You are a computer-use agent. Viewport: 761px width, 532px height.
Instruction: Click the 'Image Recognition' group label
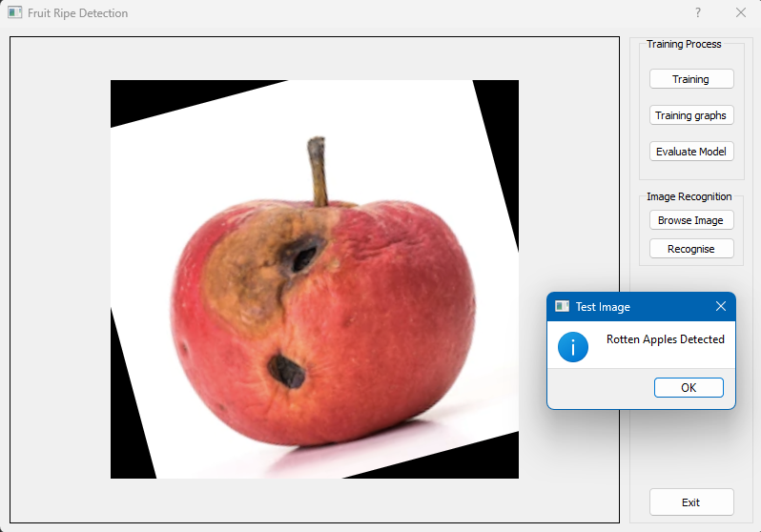pyautogui.click(x=689, y=196)
